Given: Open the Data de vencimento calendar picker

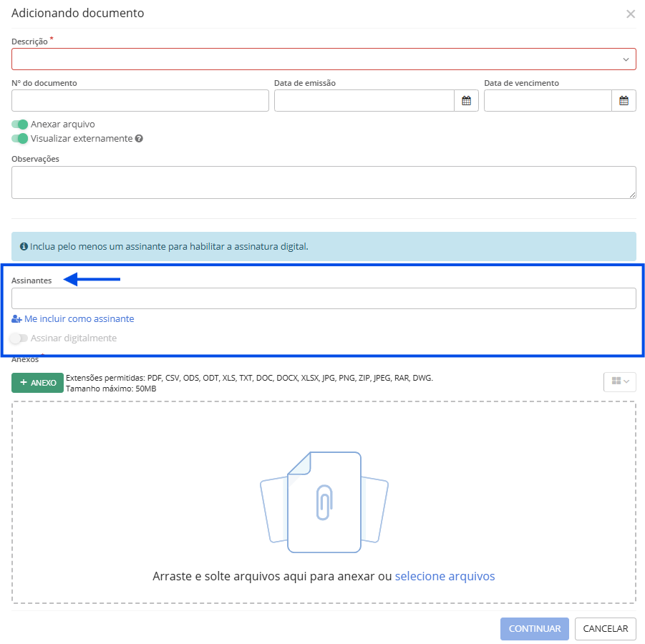Looking at the screenshot, I should 624,101.
